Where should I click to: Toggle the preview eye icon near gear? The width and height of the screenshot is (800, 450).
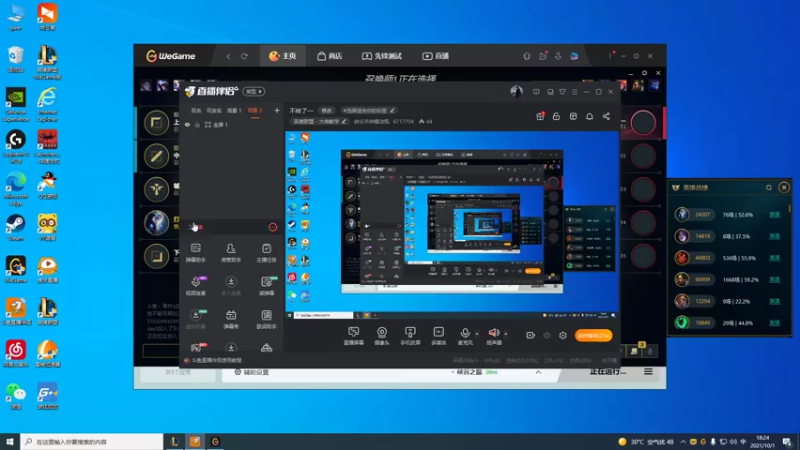(x=547, y=335)
